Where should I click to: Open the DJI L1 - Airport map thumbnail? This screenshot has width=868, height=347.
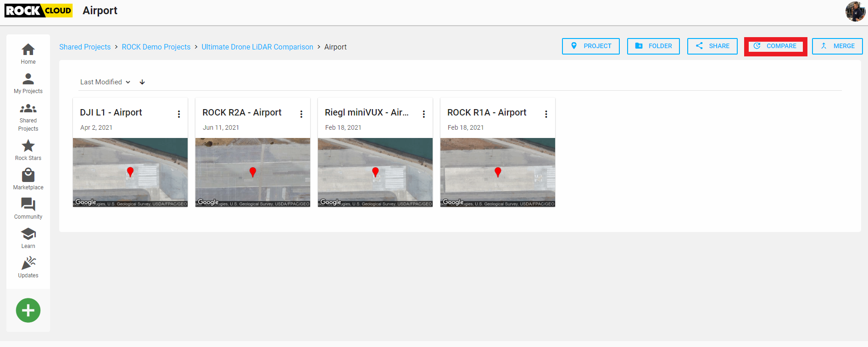click(x=130, y=172)
